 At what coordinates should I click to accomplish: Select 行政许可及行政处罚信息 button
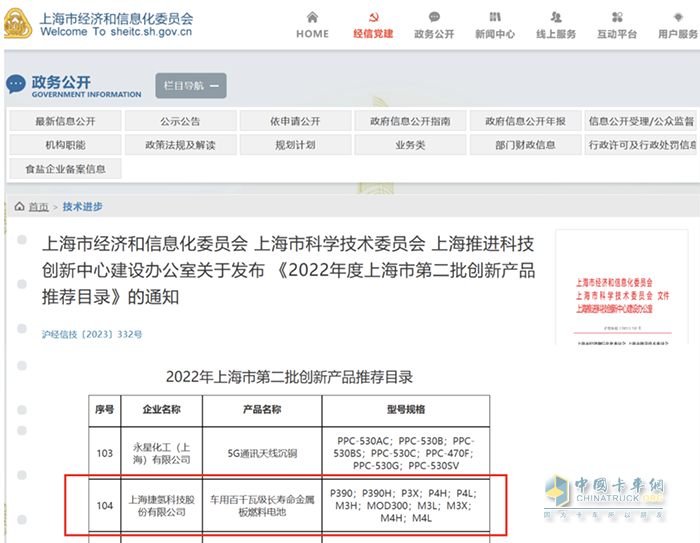641,145
